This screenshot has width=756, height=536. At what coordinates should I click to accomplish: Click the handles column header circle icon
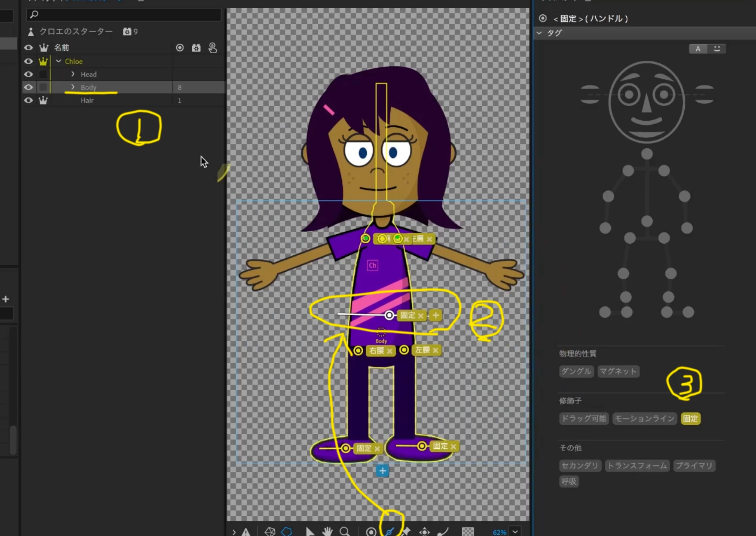[180, 48]
